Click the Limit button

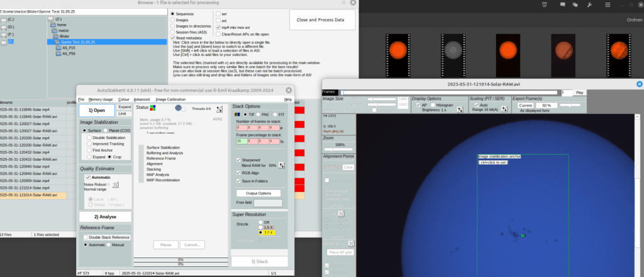click(x=125, y=113)
